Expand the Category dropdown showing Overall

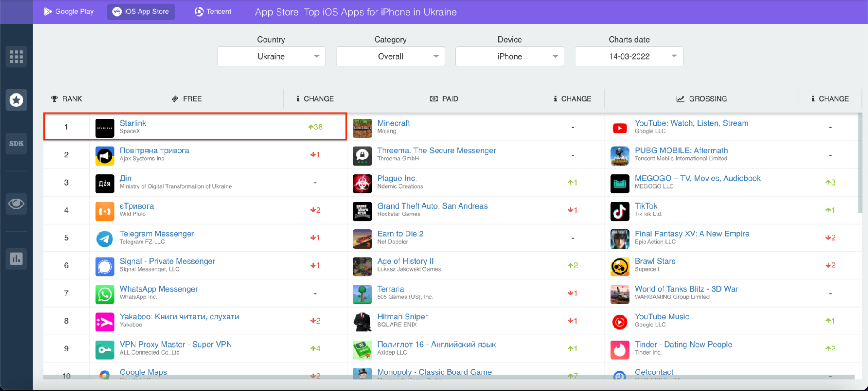point(390,56)
